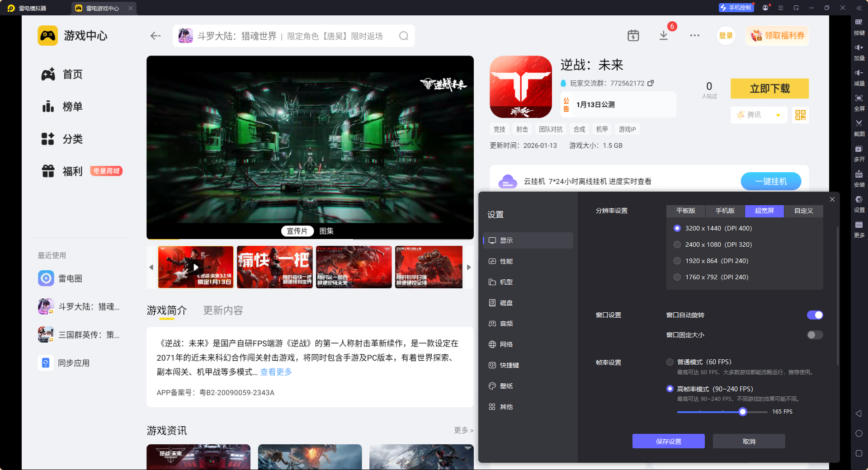Copy the player group number 772562172

(x=651, y=83)
